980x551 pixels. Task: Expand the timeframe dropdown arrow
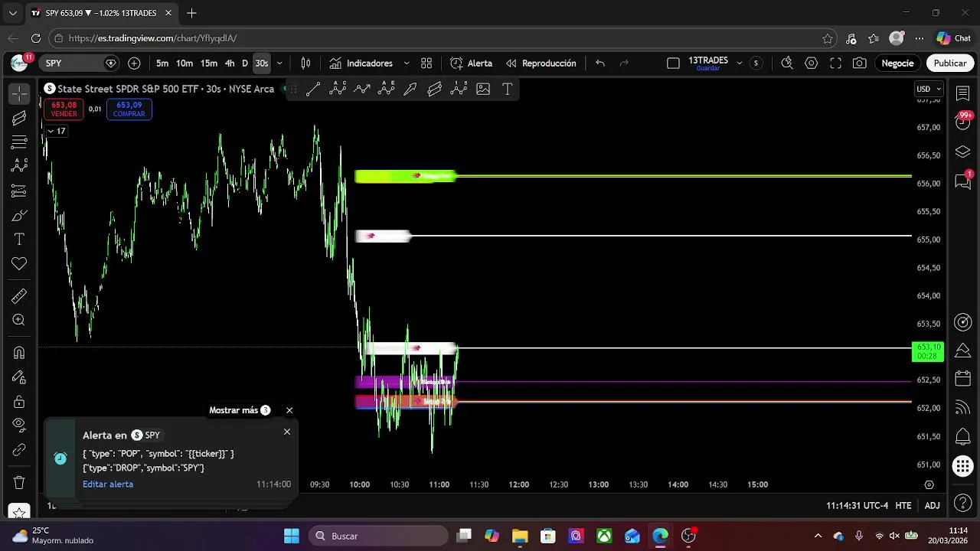279,64
